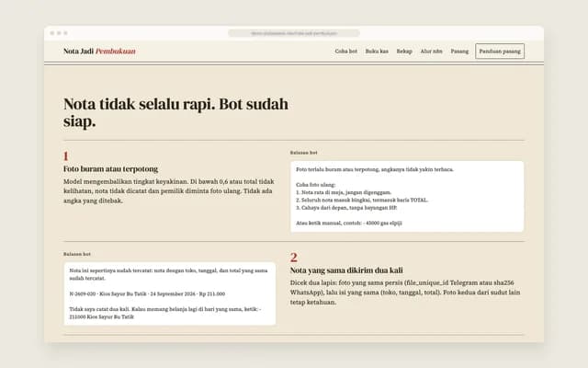This screenshot has height=368, width=588.
Task: Click line "Nota ini sepertinya sudah tercatat"
Action: point(168,274)
